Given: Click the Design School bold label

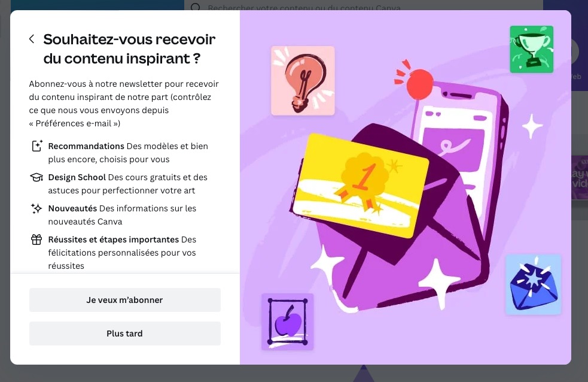Looking at the screenshot, I should point(77,177).
